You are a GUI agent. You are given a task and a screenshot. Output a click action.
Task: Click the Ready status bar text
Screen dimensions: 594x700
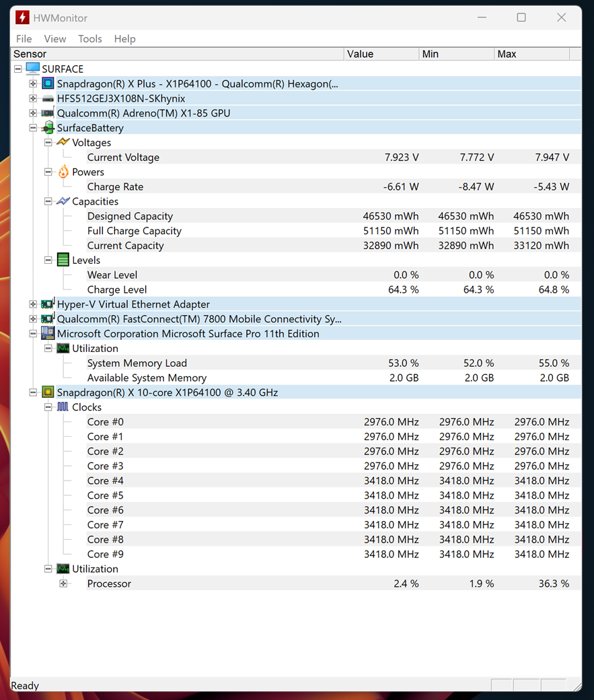pyautogui.click(x=25, y=685)
